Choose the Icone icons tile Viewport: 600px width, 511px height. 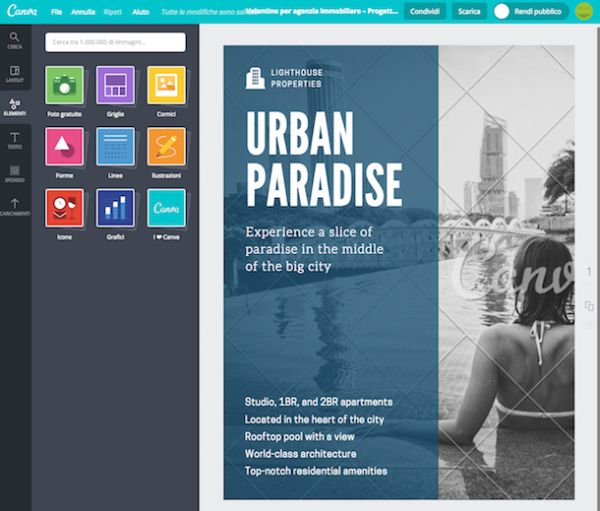pyautogui.click(x=64, y=208)
